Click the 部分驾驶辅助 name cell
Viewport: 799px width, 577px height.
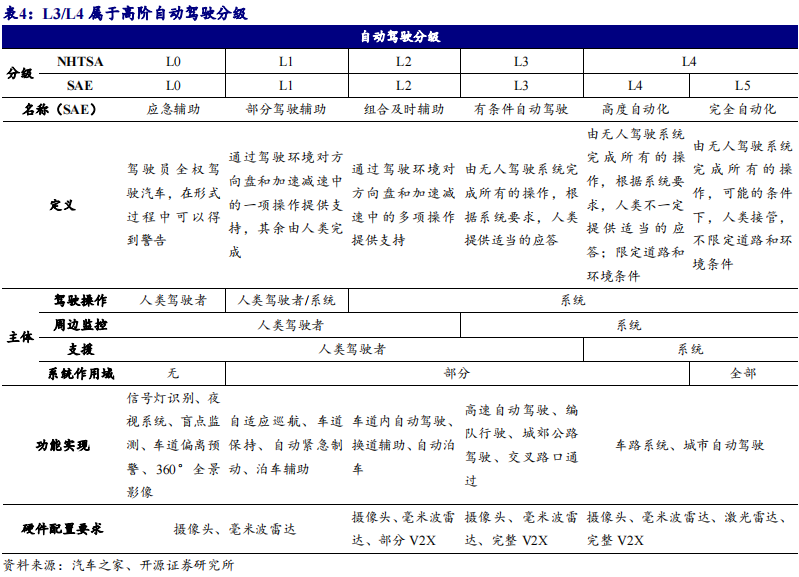285,109
